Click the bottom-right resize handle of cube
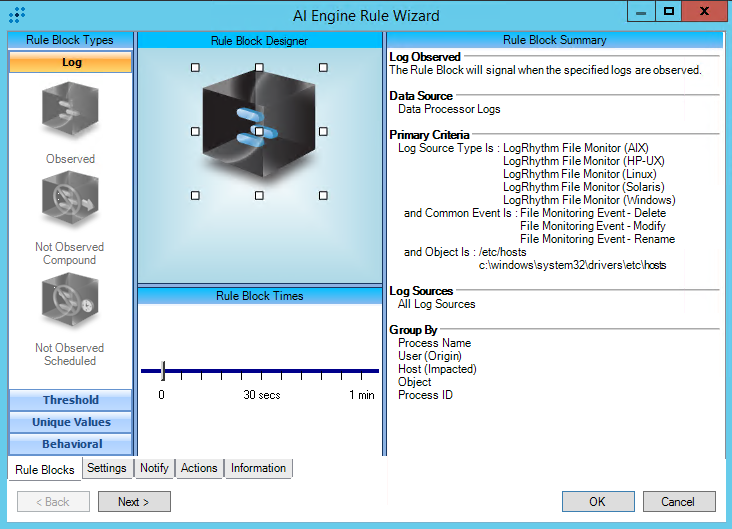Viewport: 732px width, 529px height. coord(323,196)
